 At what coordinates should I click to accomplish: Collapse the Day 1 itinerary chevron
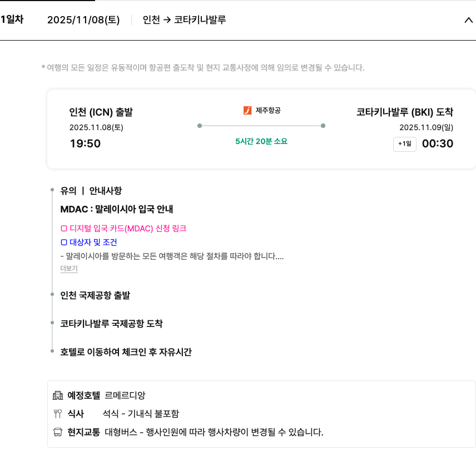(x=468, y=21)
